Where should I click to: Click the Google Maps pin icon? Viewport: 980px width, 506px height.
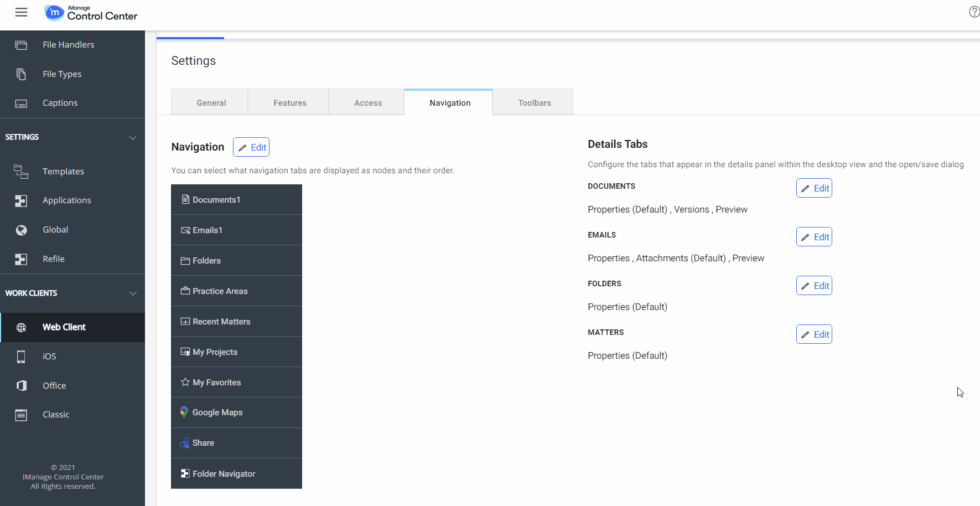point(184,412)
